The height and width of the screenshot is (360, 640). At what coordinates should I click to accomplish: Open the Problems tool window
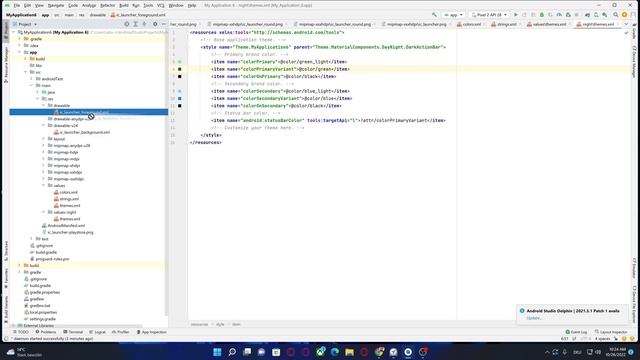click(x=46, y=332)
